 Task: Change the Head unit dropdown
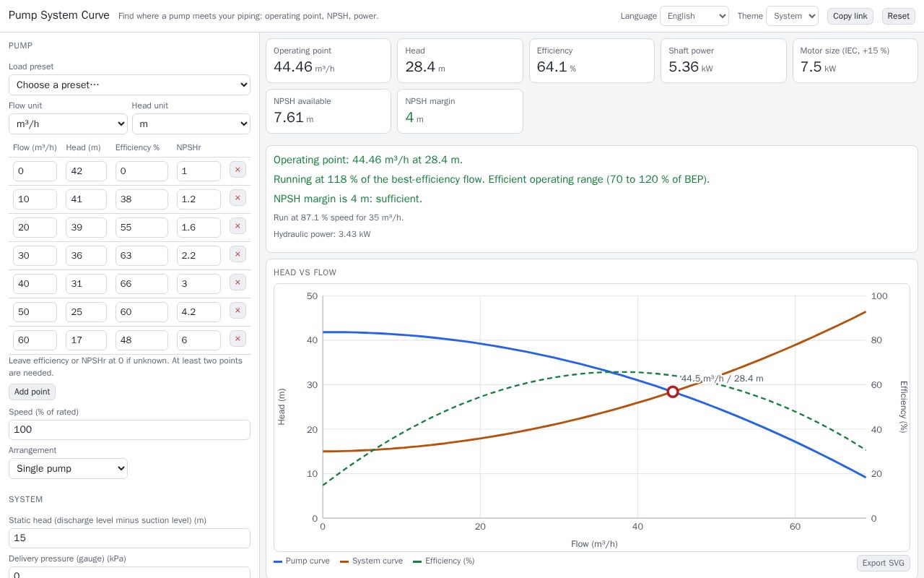click(x=191, y=124)
